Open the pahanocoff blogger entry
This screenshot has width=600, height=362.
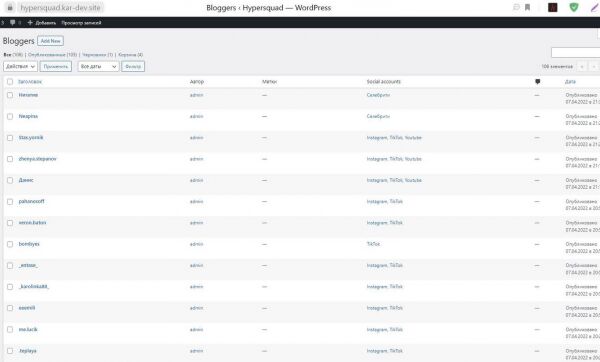tap(31, 201)
